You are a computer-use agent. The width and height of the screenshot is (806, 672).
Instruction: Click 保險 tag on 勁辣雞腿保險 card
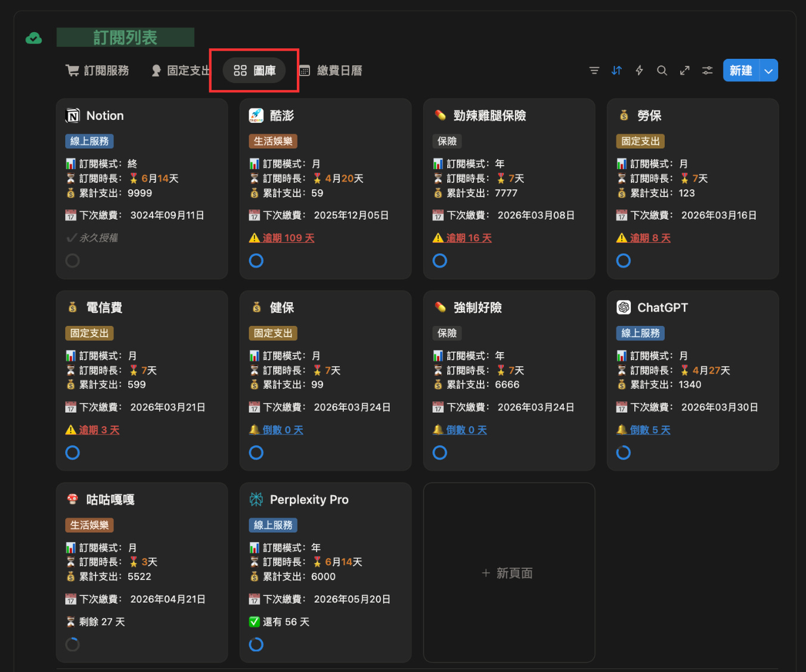pyautogui.click(x=447, y=141)
